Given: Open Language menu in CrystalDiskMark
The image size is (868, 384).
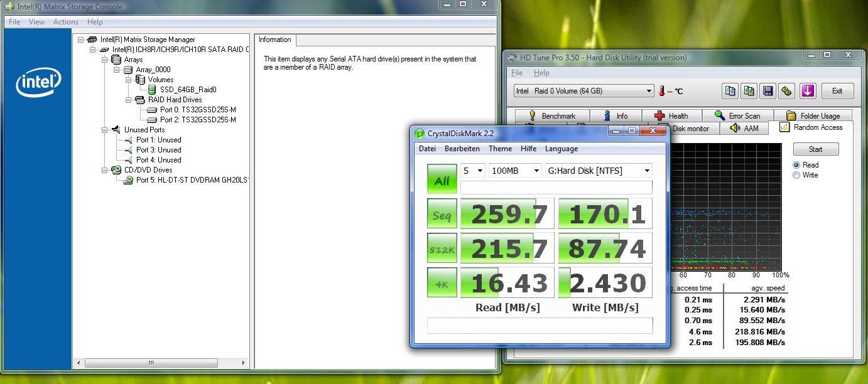Looking at the screenshot, I should pos(561,149).
